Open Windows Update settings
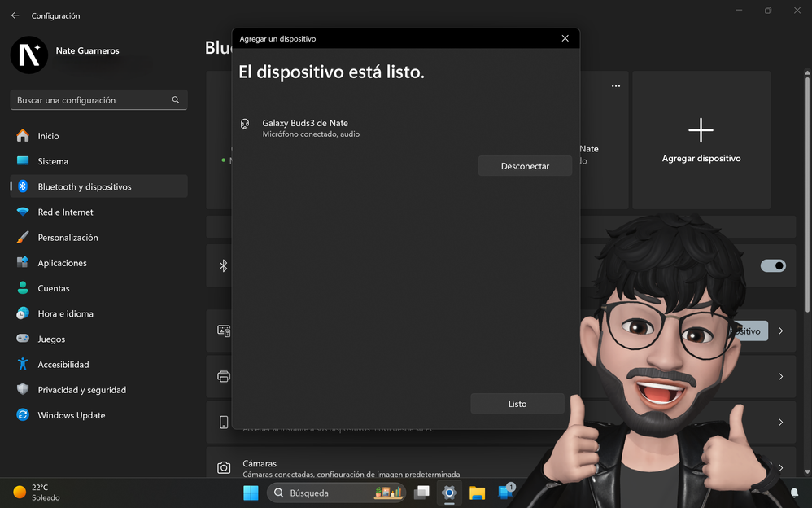This screenshot has height=508, width=812. point(99,415)
